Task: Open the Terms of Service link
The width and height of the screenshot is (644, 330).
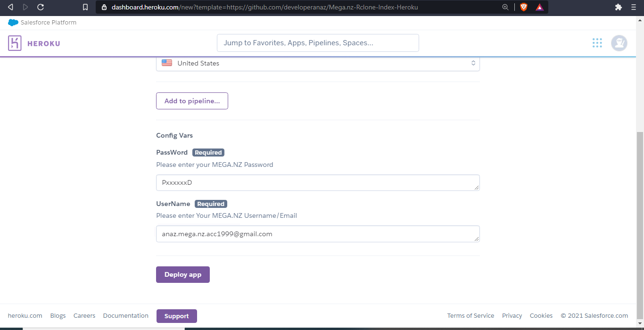Action: tap(471, 316)
